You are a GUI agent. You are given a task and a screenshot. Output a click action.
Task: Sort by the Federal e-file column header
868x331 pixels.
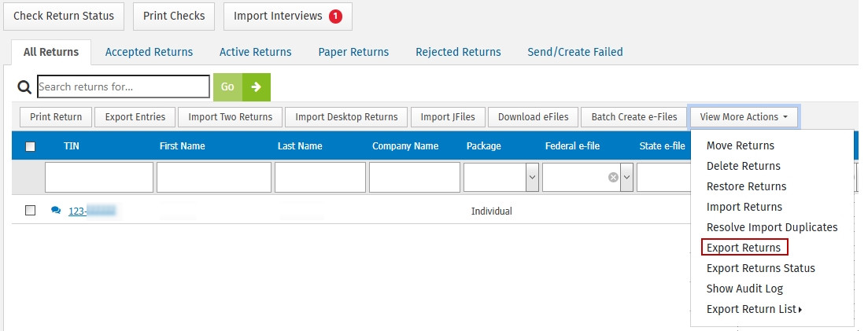click(572, 146)
